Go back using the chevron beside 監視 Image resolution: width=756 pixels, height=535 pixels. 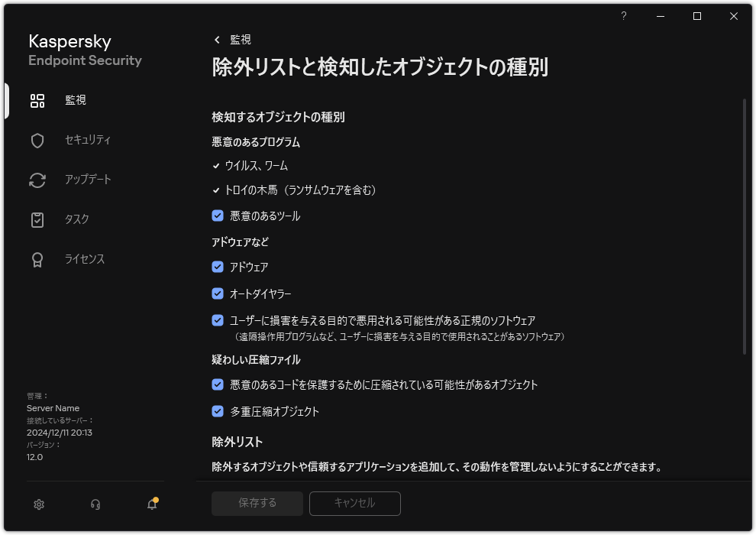pyautogui.click(x=215, y=39)
